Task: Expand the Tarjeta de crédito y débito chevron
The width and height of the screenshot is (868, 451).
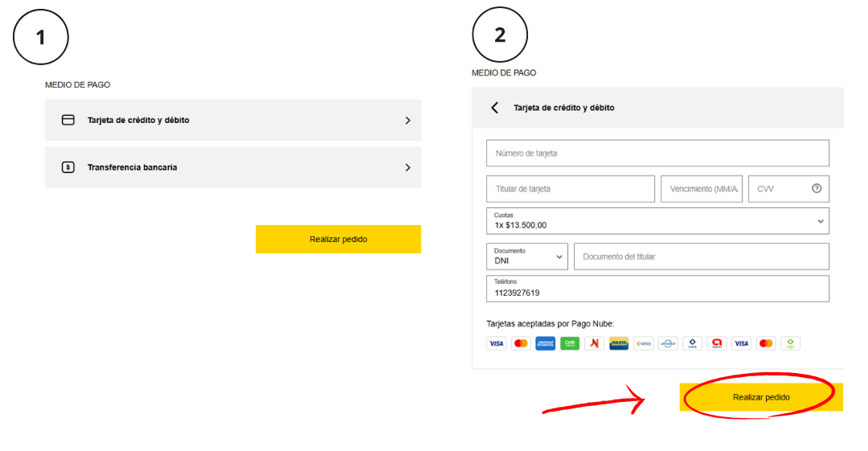Action: (x=408, y=121)
